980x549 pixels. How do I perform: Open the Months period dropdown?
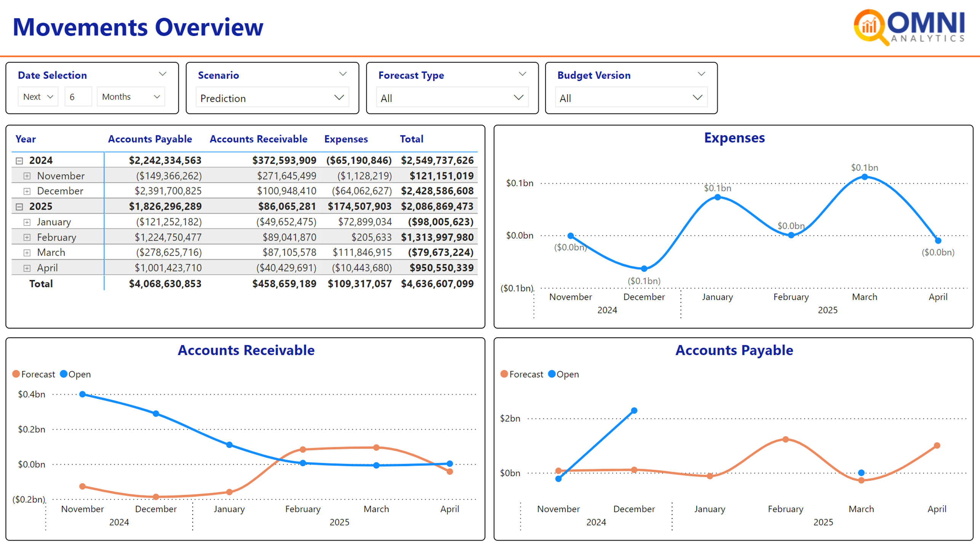130,97
